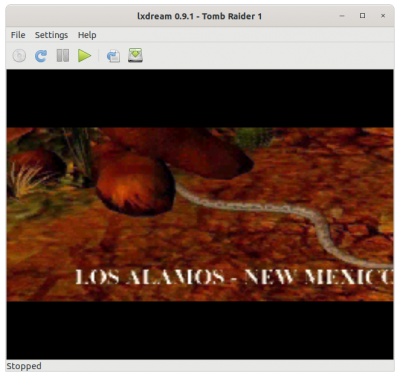Start emulation with the green play button

84,56
